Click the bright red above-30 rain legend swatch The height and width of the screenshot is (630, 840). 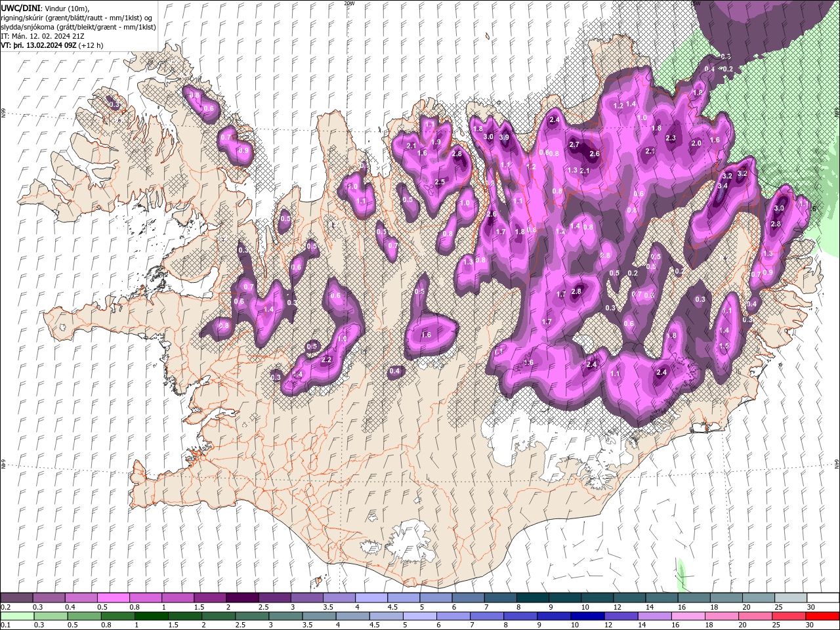[822, 616]
